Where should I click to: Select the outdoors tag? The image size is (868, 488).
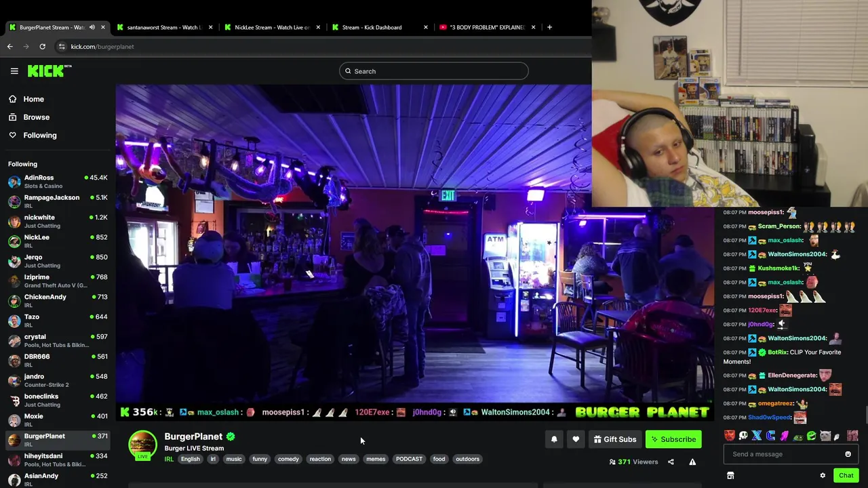point(467,459)
